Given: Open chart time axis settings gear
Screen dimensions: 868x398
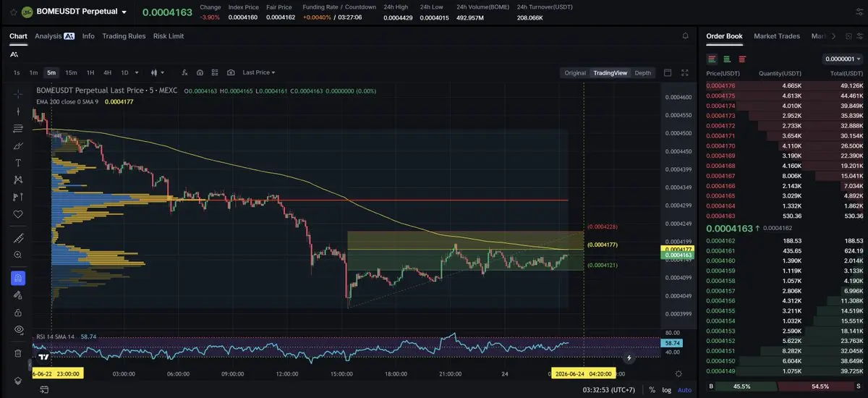Looking at the screenshot, I should click(678, 373).
